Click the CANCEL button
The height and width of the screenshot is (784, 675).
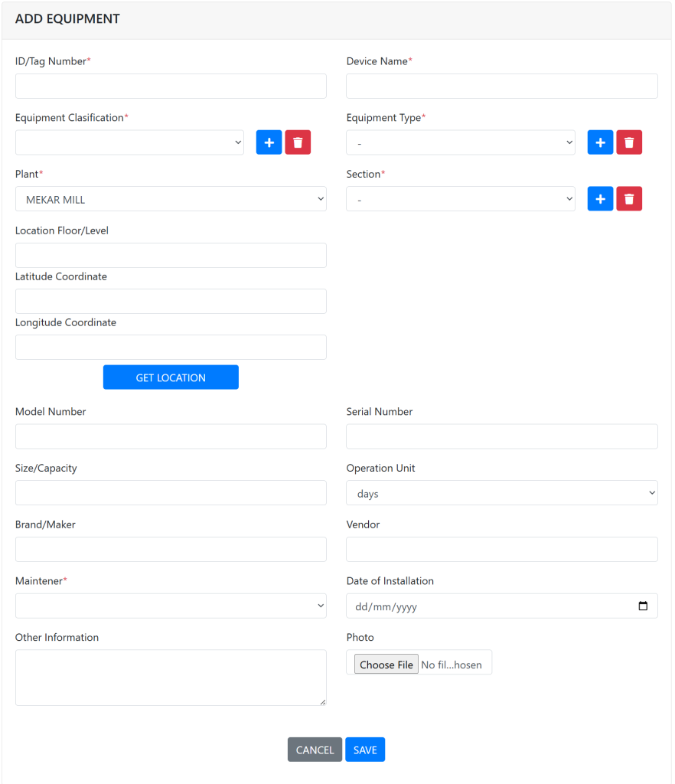(x=315, y=750)
